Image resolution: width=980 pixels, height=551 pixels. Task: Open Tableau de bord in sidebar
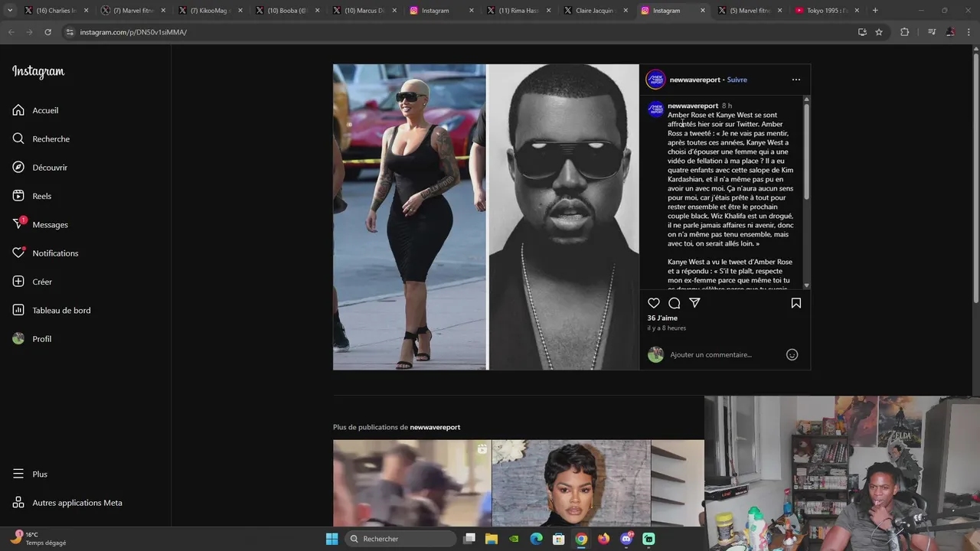click(51, 310)
